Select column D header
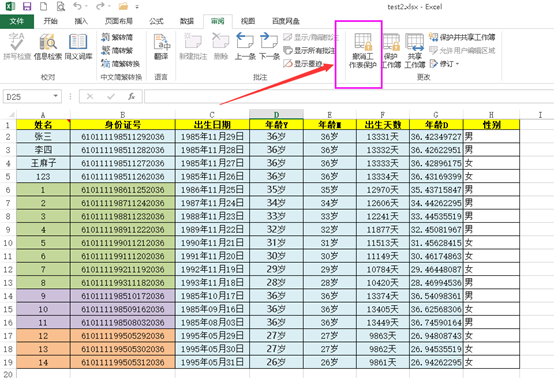 276,114
